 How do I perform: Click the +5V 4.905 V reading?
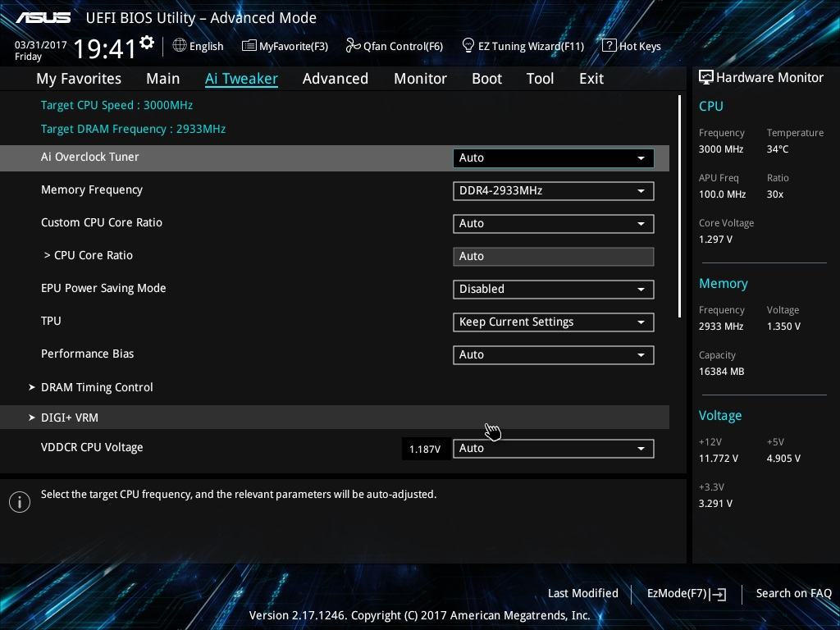click(783, 458)
